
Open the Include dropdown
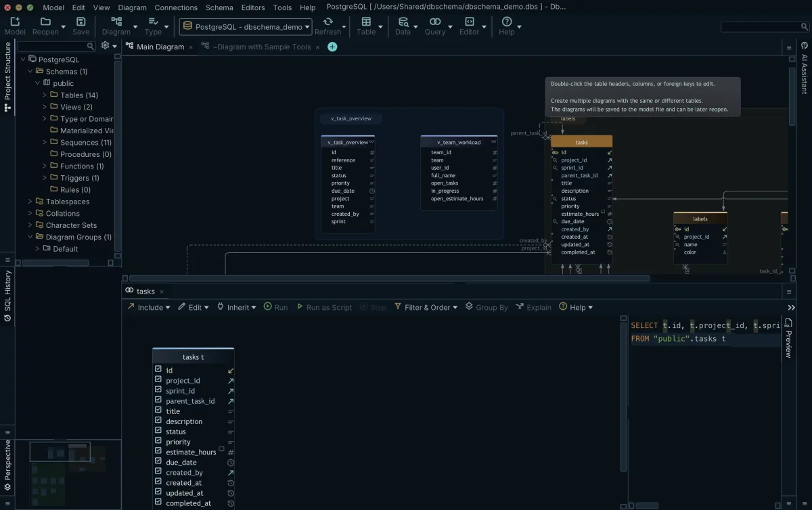click(x=150, y=307)
